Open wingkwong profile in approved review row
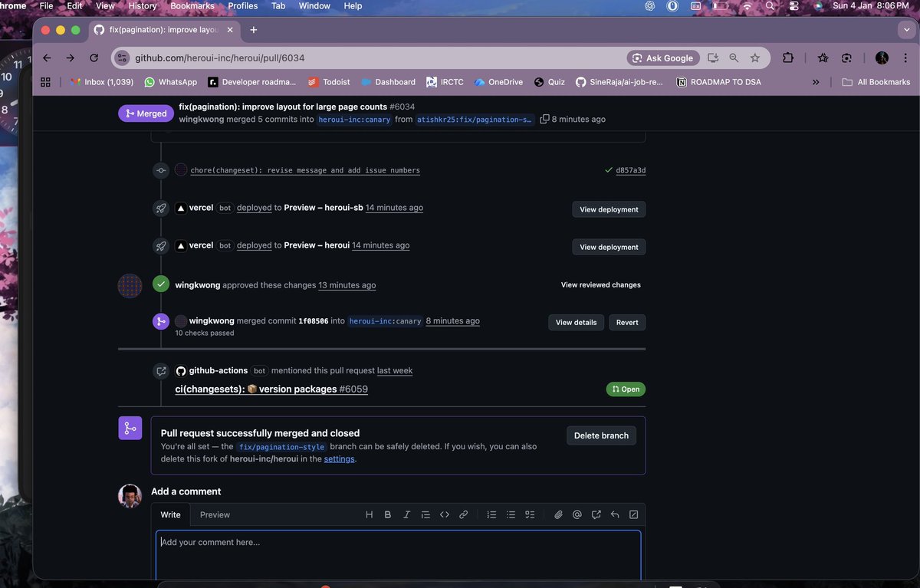This screenshot has width=920, height=588. pyautogui.click(x=197, y=285)
